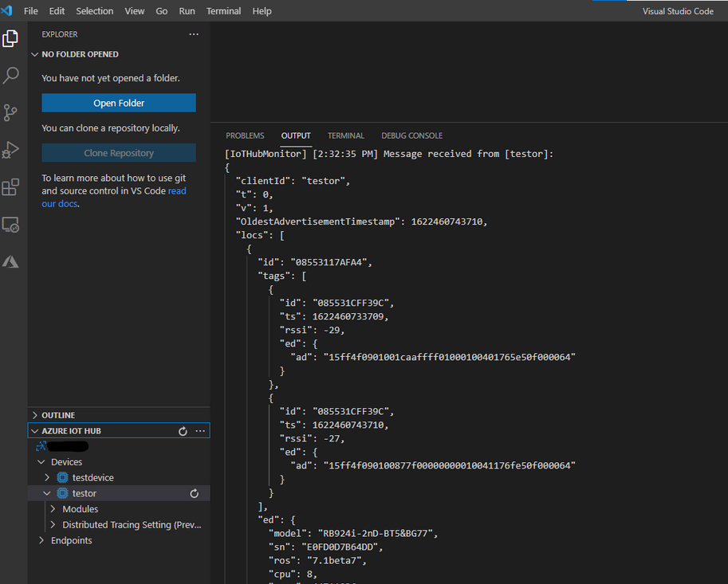The image size is (728, 584).
Task: Open the Search view icon
Action: pyautogui.click(x=11, y=76)
